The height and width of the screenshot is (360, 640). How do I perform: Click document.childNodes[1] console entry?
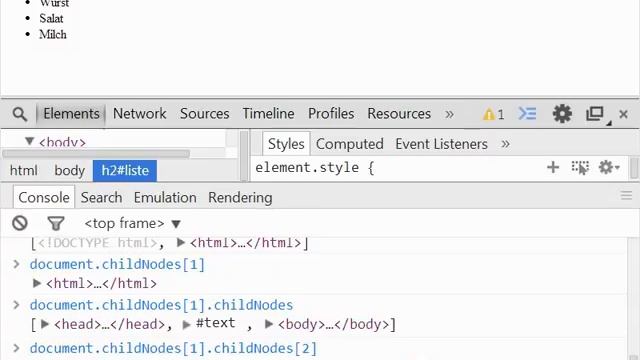(x=117, y=264)
